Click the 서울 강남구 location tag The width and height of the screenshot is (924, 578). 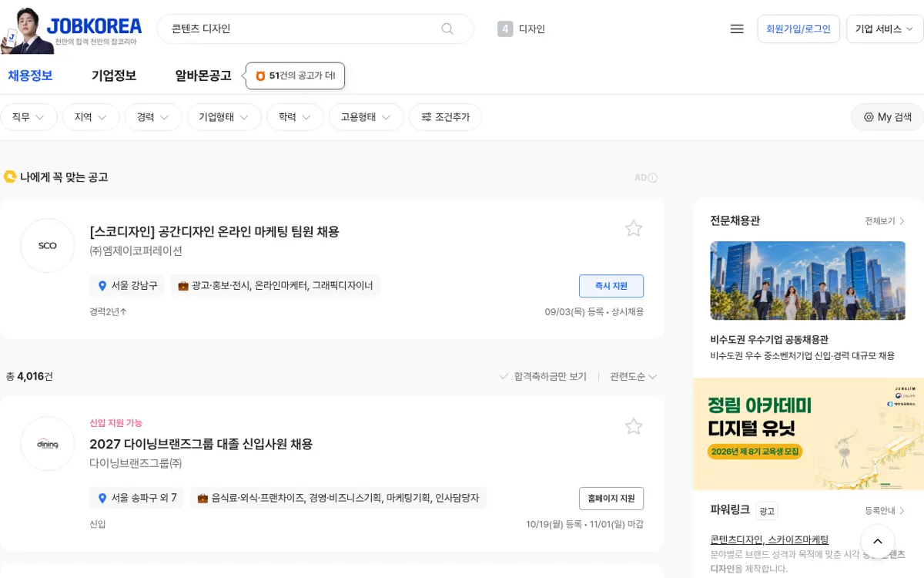[x=127, y=285]
